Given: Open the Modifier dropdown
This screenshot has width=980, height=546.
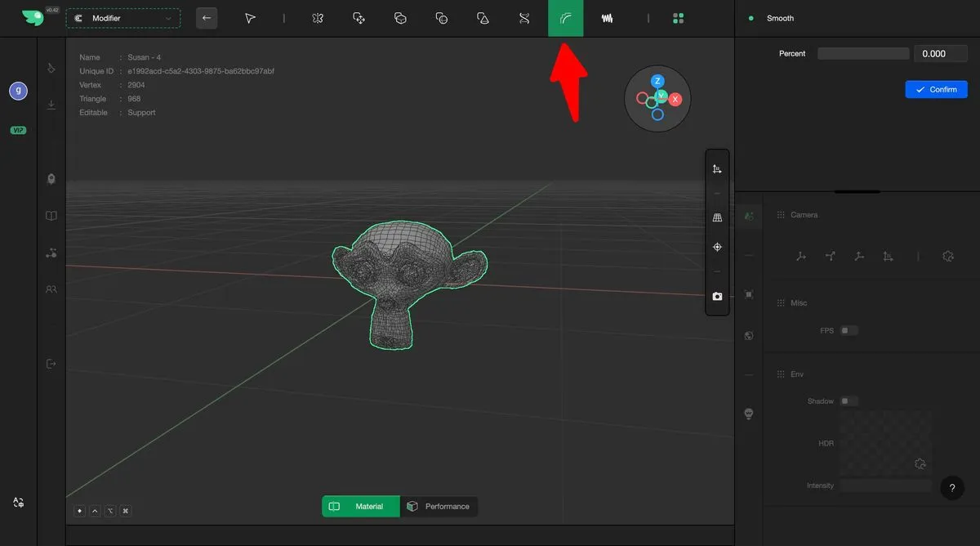Looking at the screenshot, I should (x=123, y=18).
